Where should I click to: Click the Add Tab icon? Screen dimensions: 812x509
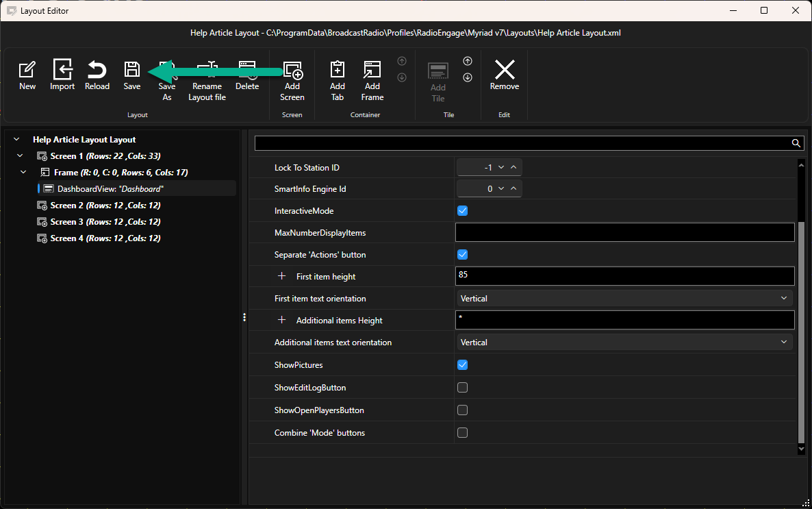pyautogui.click(x=337, y=69)
